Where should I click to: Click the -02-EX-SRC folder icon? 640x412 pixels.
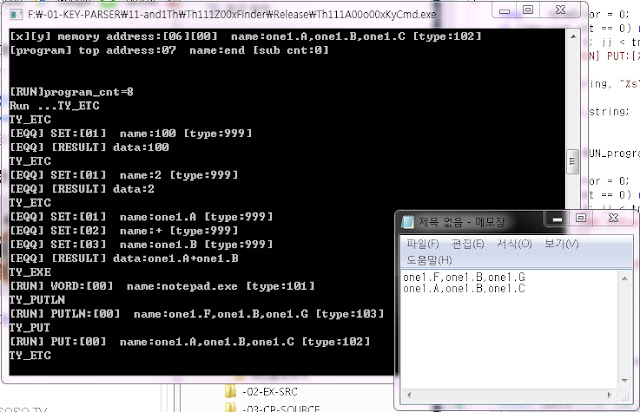pyautogui.click(x=231, y=392)
